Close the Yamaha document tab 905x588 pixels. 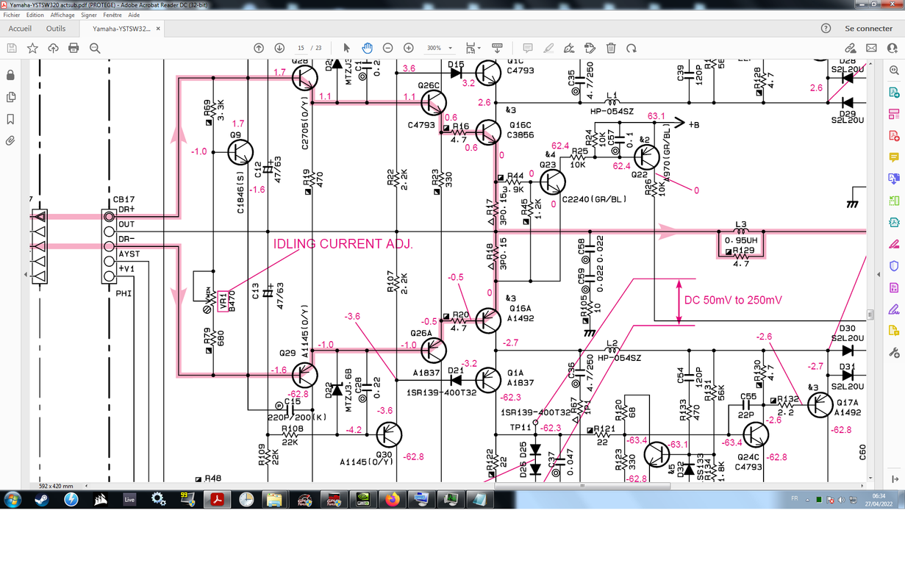158,29
